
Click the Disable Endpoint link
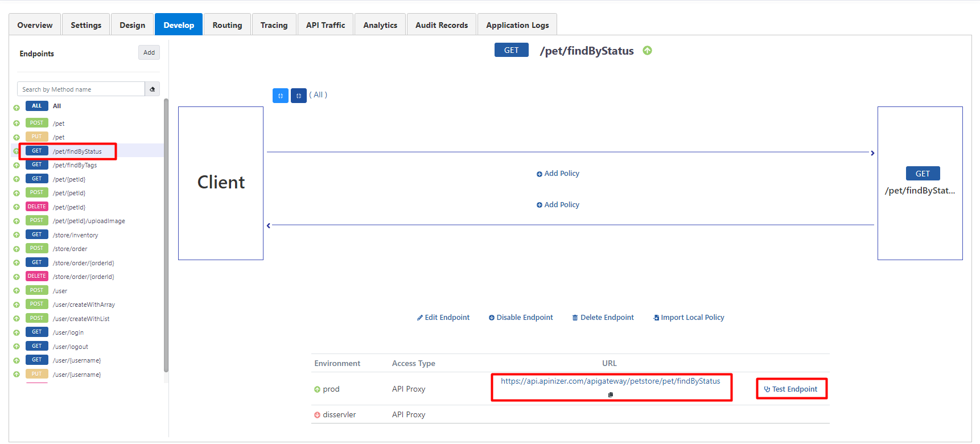coord(521,318)
